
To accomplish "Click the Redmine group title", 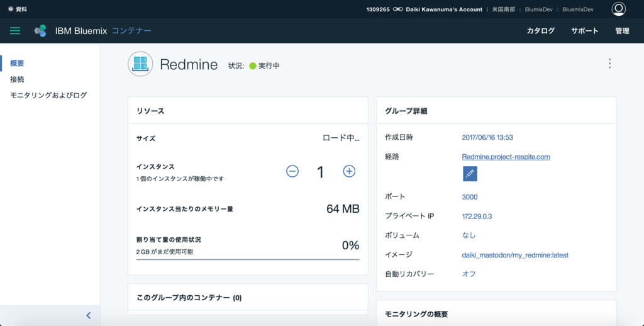I will point(189,65).
